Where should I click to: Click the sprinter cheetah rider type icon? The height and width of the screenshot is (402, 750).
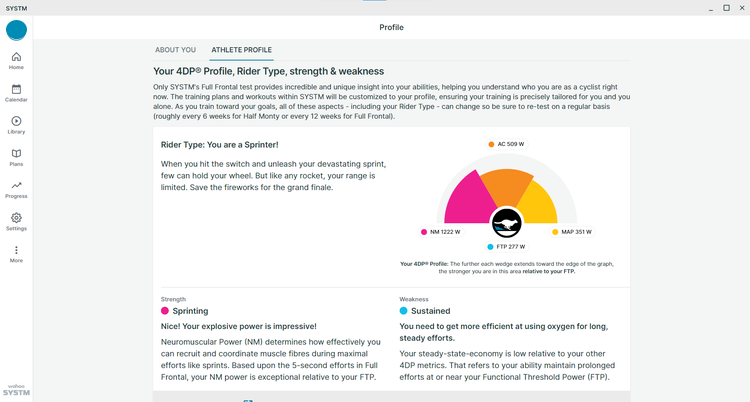point(507,223)
